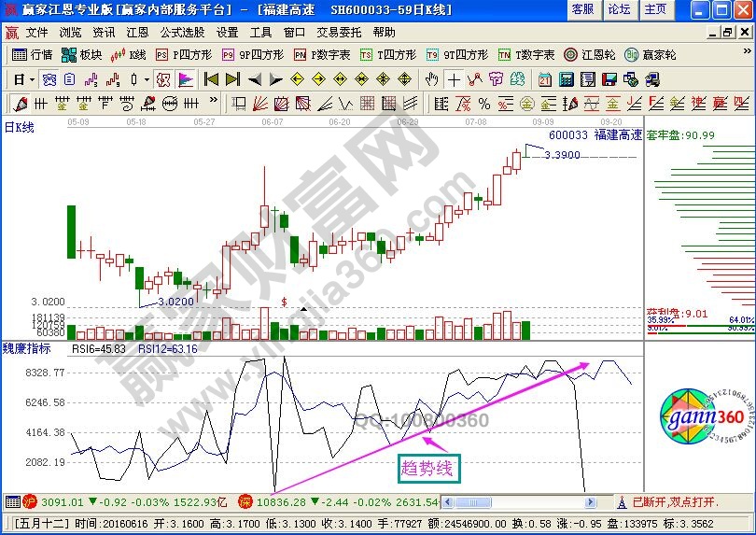This screenshot has height=535, width=756.
Task: Open the calendar icon in toolbar
Action: pyautogui.click(x=545, y=79)
